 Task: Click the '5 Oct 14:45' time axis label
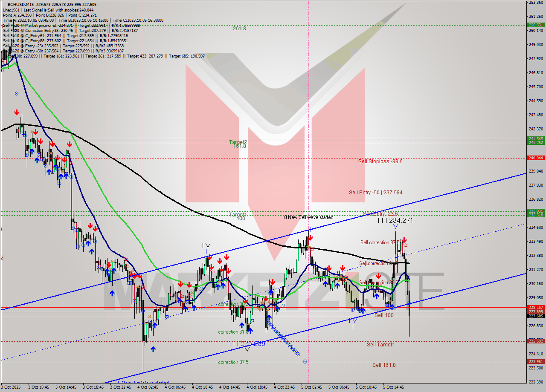[394, 387]
